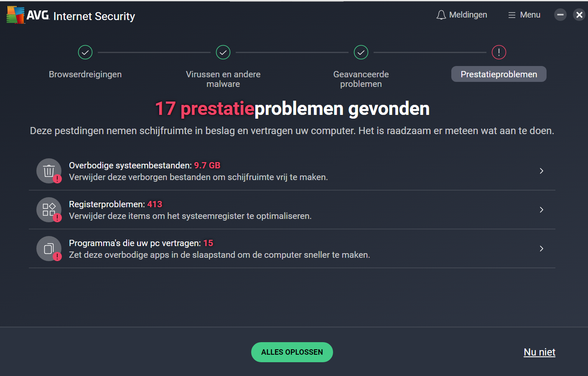
Task: Expand Registerproblemen details chevron
Action: [541, 210]
